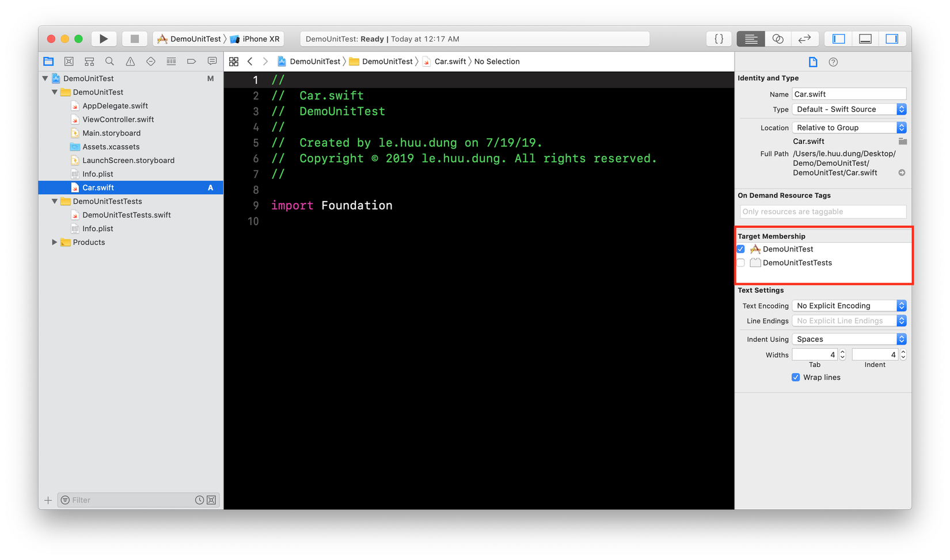Switch to the Assistant editor
The image size is (950, 560).
click(778, 39)
